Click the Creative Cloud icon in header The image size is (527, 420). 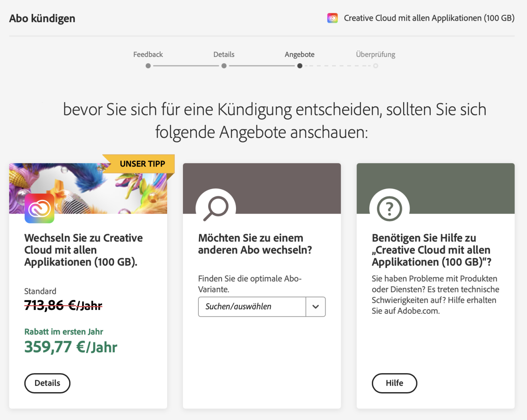click(332, 18)
